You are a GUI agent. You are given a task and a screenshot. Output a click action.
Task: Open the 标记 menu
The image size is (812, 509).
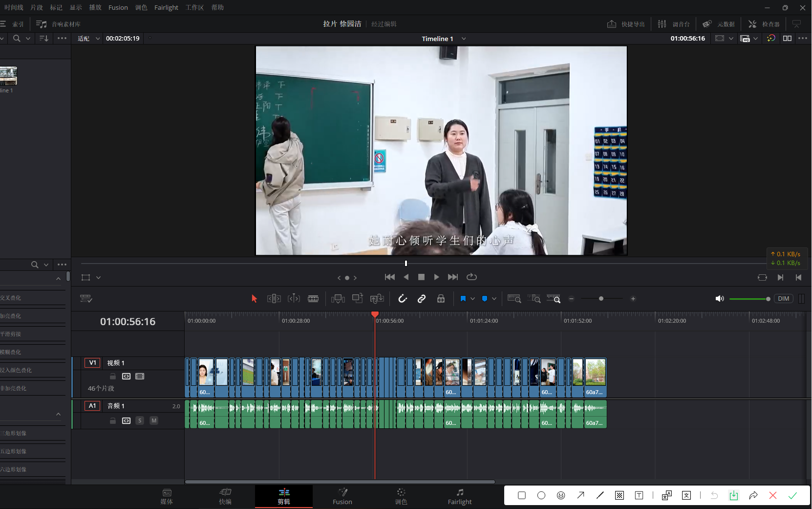[x=56, y=7]
